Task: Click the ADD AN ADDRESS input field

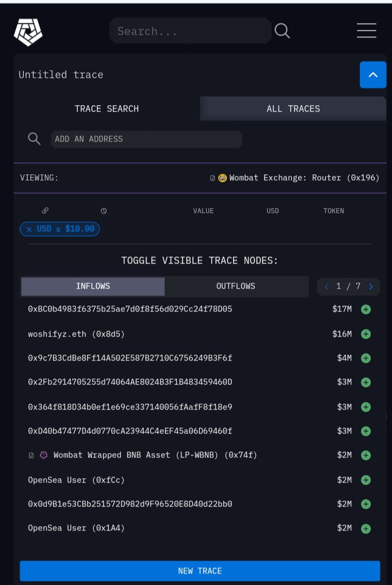Action: coord(146,139)
